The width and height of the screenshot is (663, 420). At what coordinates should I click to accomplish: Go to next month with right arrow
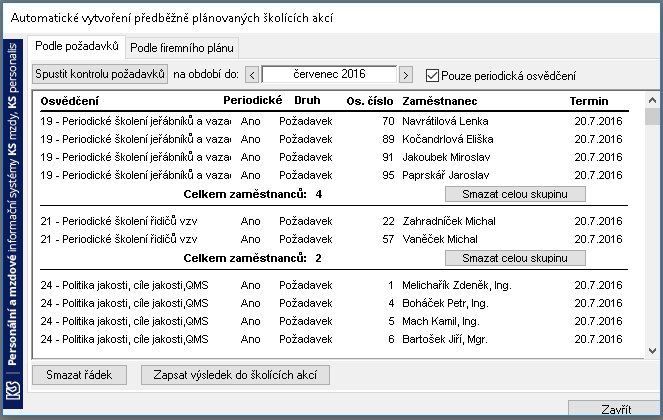pyautogui.click(x=405, y=75)
